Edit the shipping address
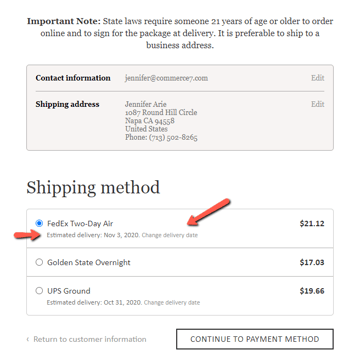Screen dimensions: 360x361 (317, 104)
